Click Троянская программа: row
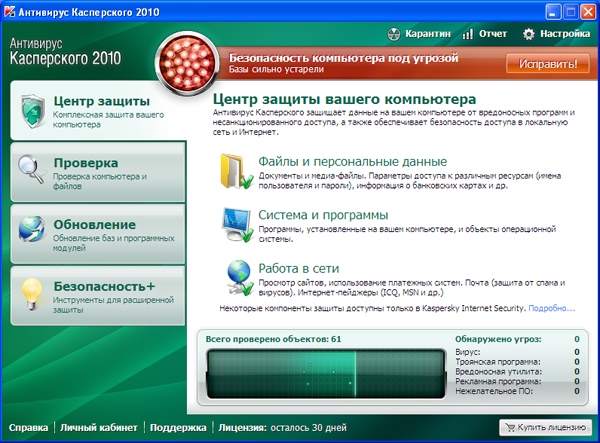The height and width of the screenshot is (443, 600). coord(517,362)
